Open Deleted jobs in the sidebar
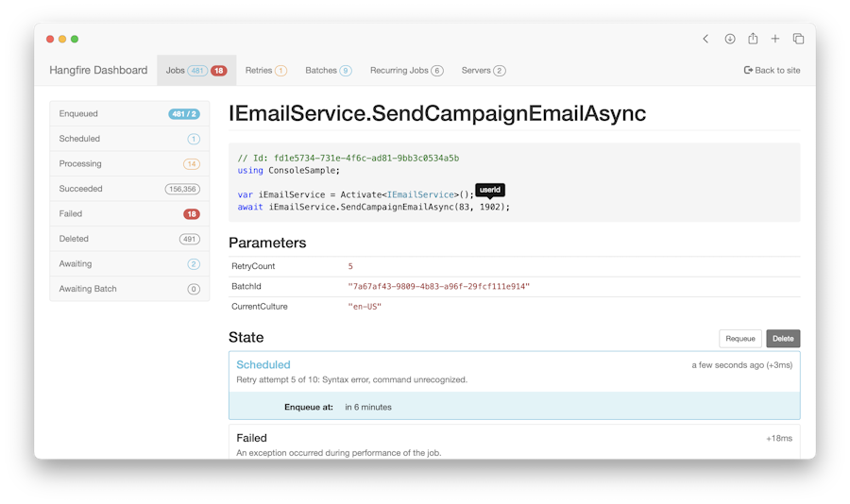850x504 pixels. (129, 239)
